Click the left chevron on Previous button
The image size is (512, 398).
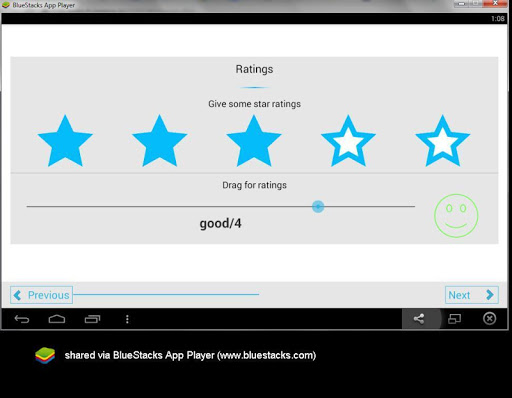pyautogui.click(x=17, y=295)
